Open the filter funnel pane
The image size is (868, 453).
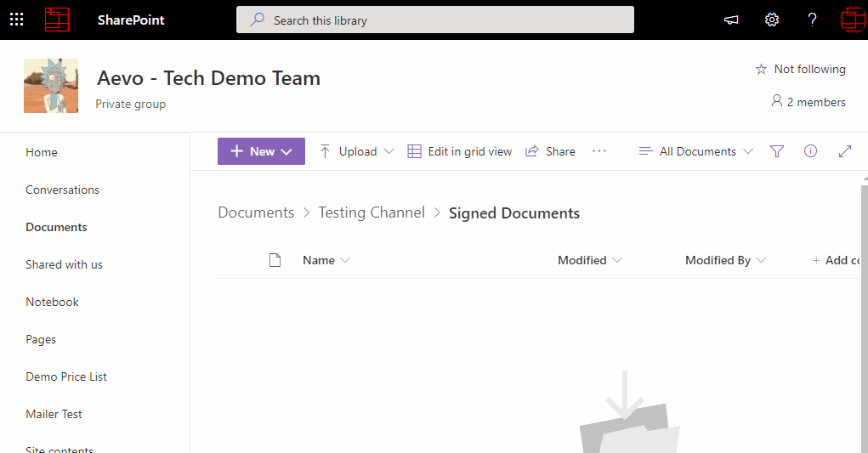click(x=777, y=151)
